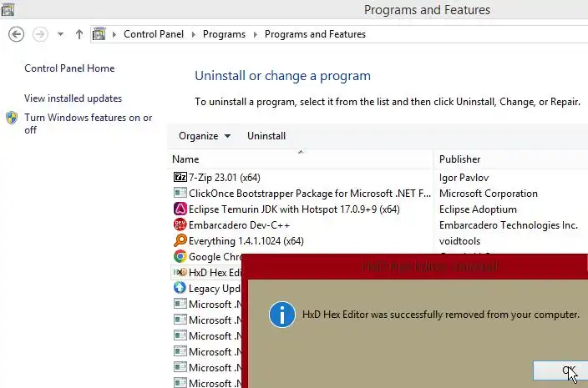
Task: Go up one folder level
Action: 79,34
